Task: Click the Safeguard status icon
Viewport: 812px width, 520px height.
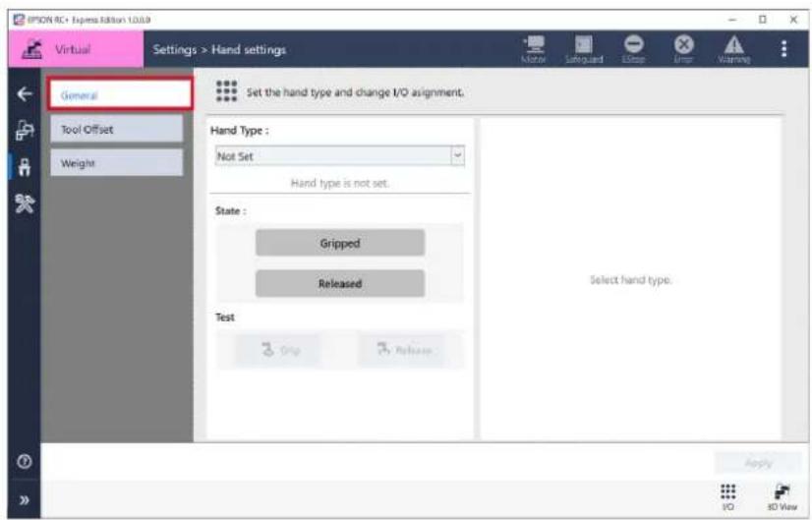Action: pyautogui.click(x=584, y=49)
